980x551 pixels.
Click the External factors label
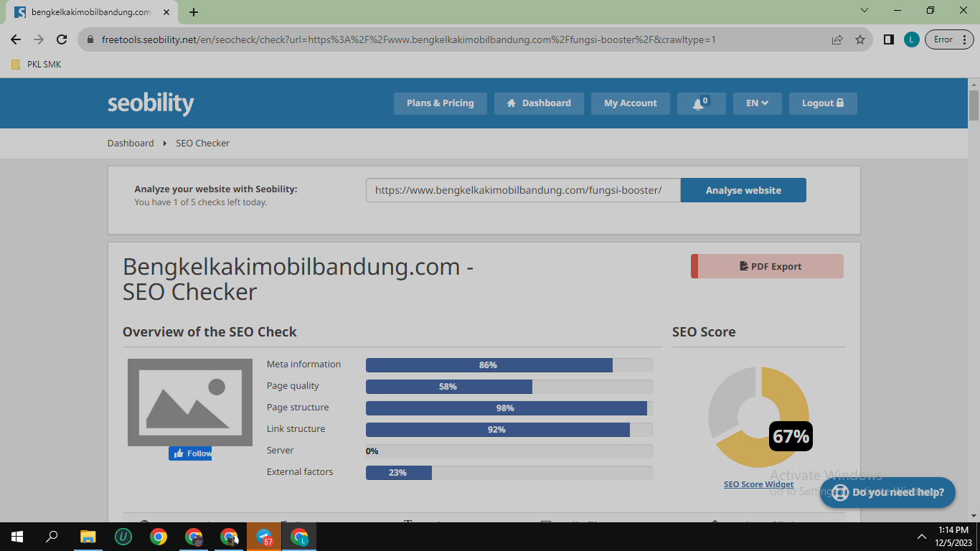(300, 472)
